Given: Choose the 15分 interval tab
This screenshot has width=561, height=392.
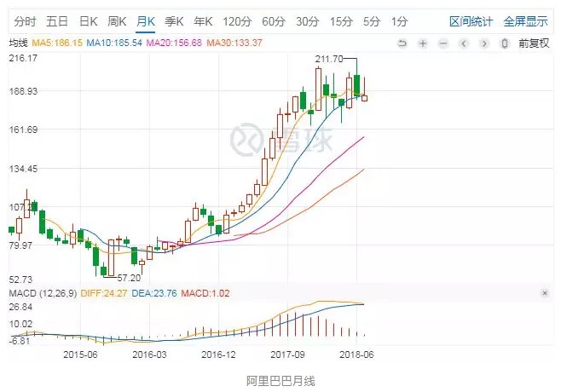Looking at the screenshot, I should (341, 22).
